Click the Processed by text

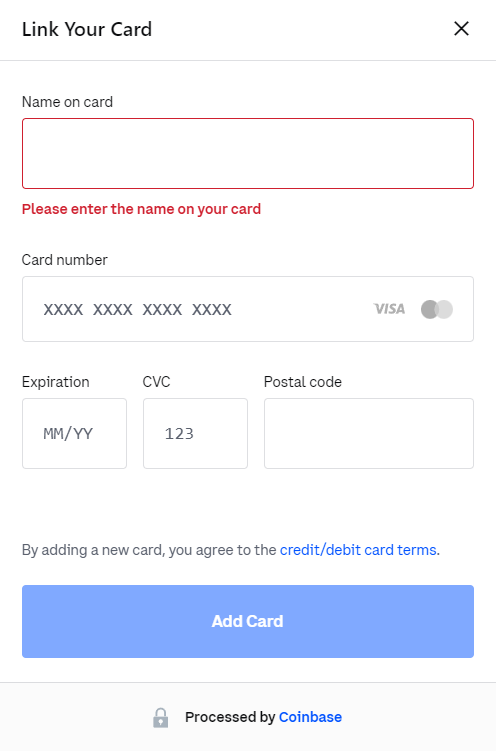230,717
